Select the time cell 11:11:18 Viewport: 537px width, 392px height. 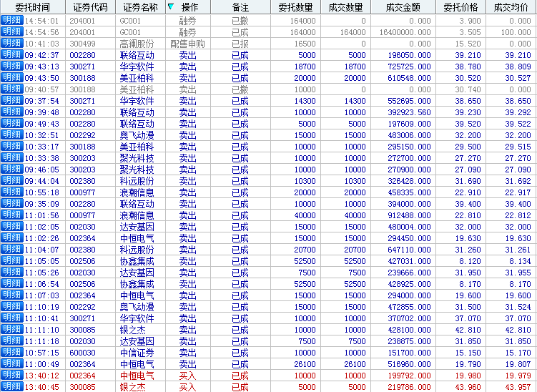41,341
